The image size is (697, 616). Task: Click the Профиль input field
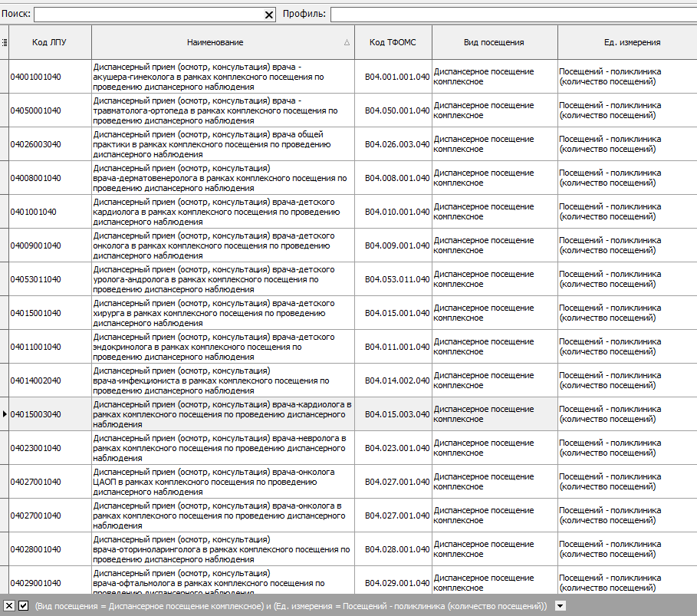[514, 15]
